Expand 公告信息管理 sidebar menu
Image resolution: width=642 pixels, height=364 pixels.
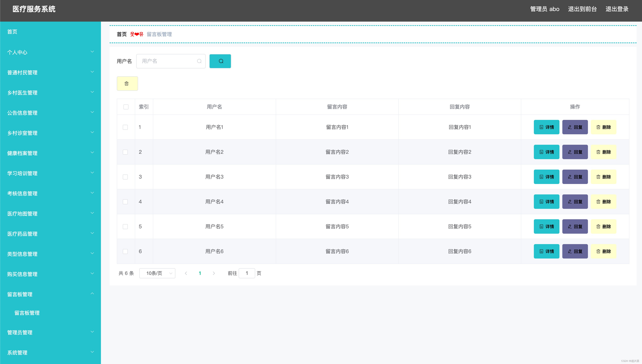coord(50,113)
